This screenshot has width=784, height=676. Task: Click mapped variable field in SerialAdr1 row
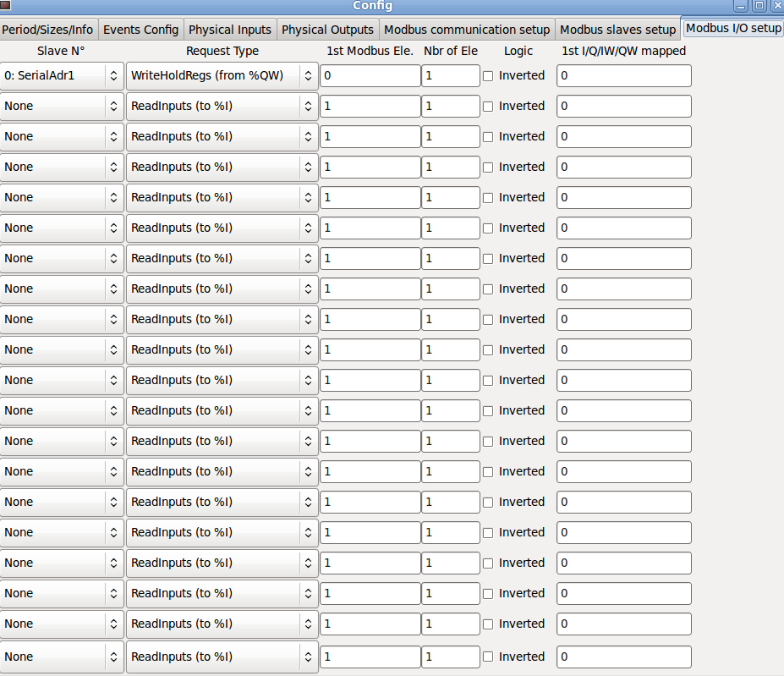(x=624, y=76)
